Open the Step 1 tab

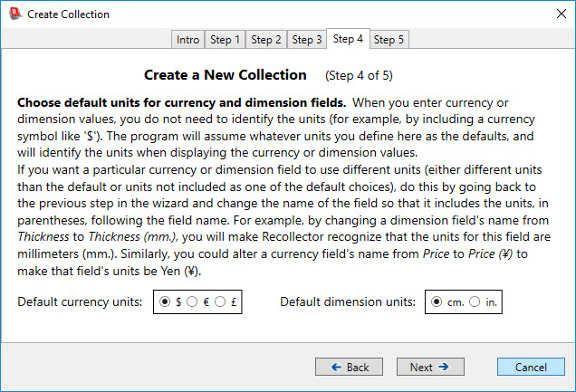225,40
